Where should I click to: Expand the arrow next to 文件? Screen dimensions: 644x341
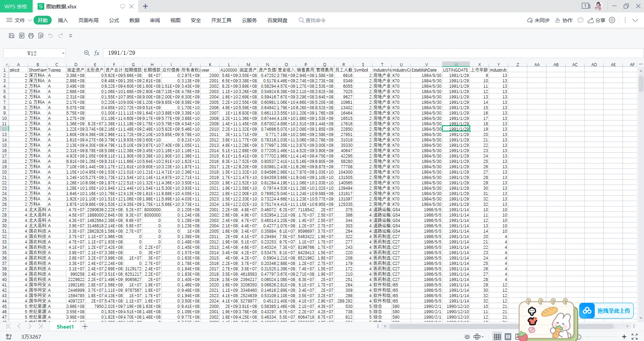30,20
